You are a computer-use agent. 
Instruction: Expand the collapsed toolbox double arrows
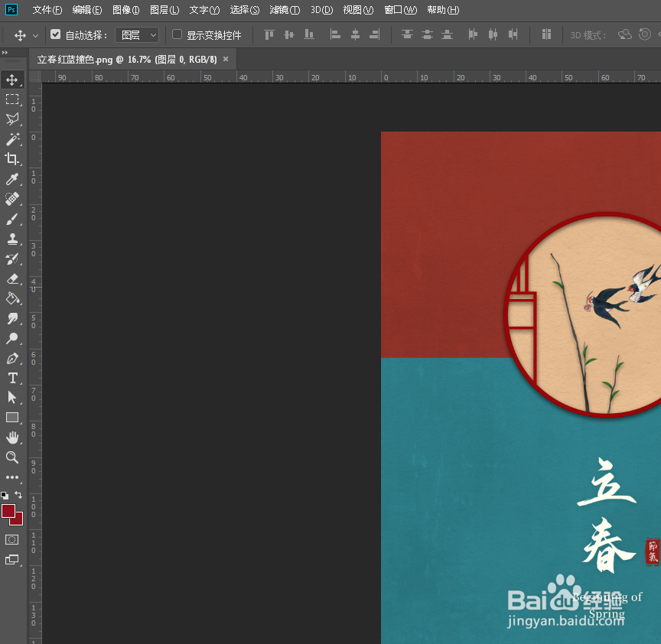click(5, 52)
